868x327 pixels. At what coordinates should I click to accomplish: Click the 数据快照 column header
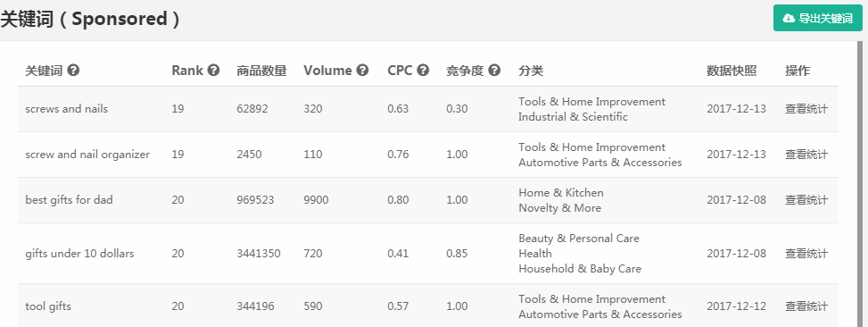click(732, 71)
